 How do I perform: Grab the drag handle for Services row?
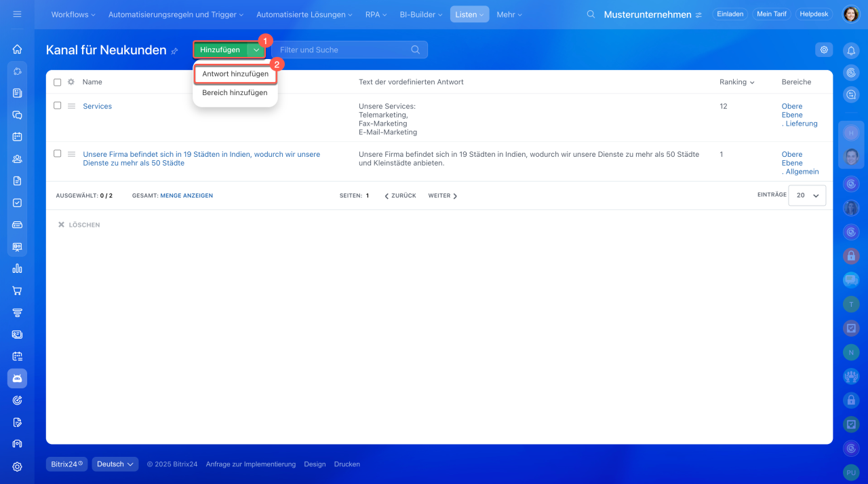pos(71,107)
